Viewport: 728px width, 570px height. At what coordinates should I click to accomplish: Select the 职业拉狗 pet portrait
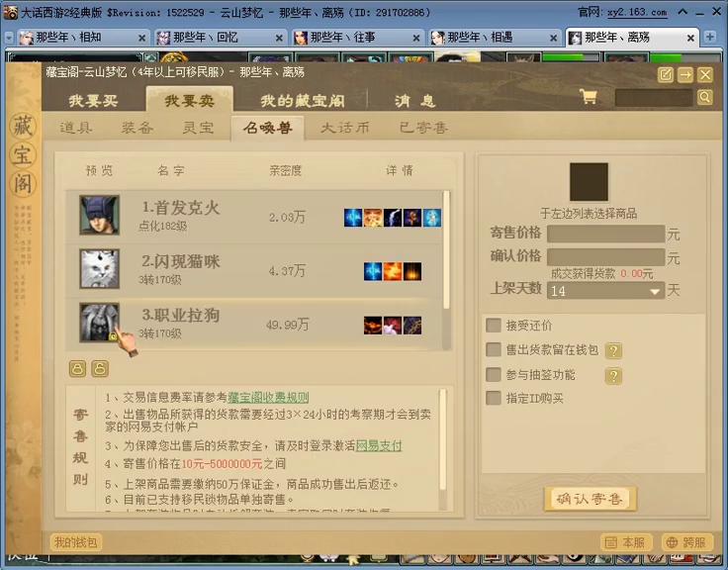click(x=99, y=323)
